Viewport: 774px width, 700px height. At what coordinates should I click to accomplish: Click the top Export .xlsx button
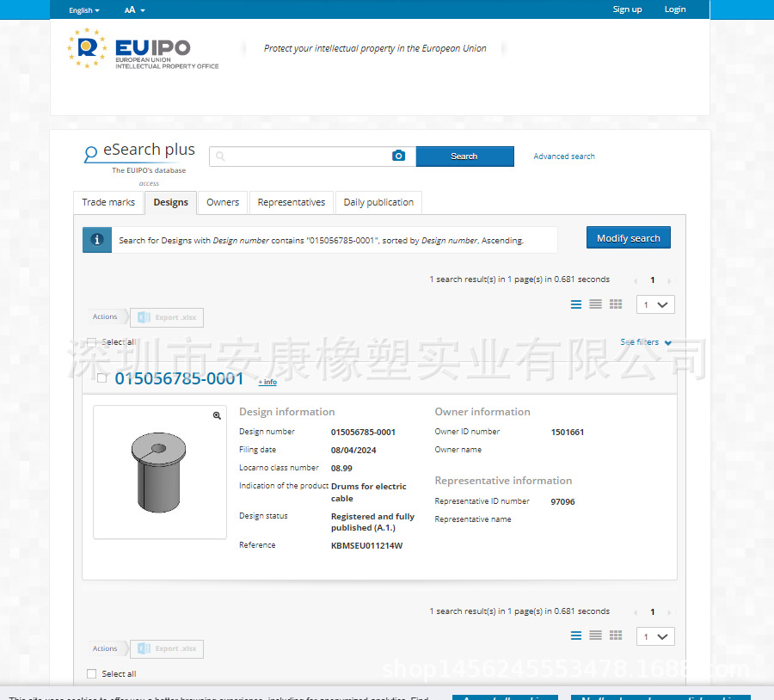click(167, 317)
